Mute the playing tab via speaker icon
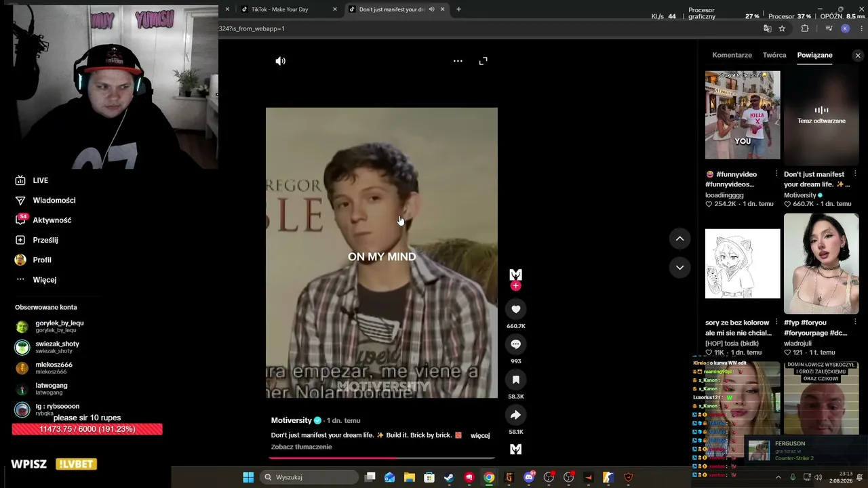The height and width of the screenshot is (488, 868). coord(431,9)
